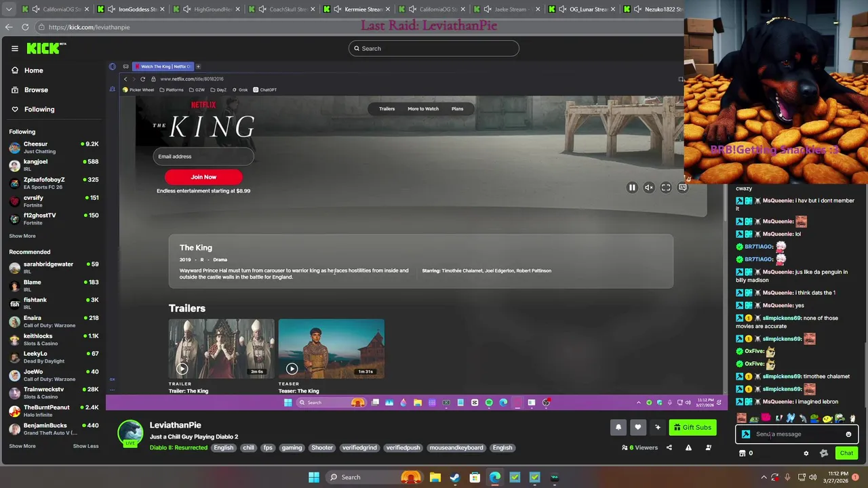Select the 'mouseandkeyboard' stream tag
868x488 pixels.
point(456,447)
